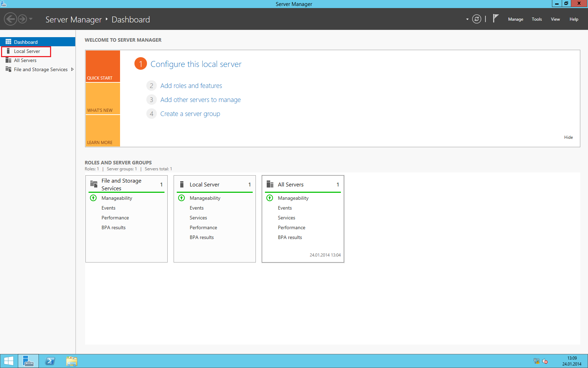588x368 pixels.
Task: Open BPA results in All Servers tile
Action: coord(290,237)
